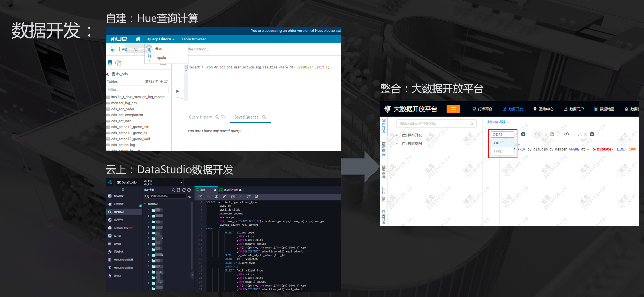Open 回收站 in DataStudio sidebar

click(117, 276)
